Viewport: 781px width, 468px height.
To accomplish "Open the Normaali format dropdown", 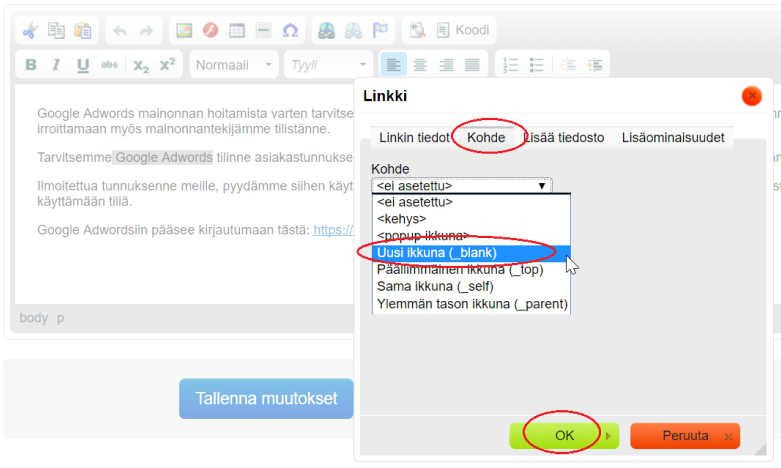I will tap(234, 65).
